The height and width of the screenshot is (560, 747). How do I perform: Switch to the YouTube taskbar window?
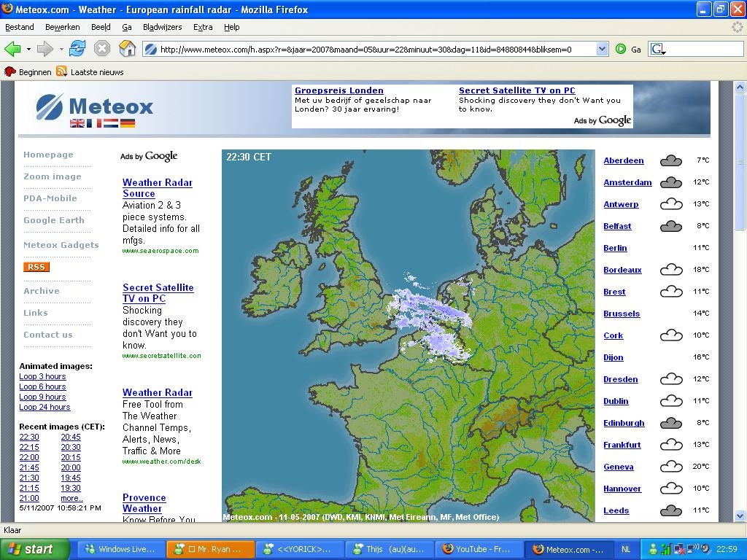[x=477, y=549]
